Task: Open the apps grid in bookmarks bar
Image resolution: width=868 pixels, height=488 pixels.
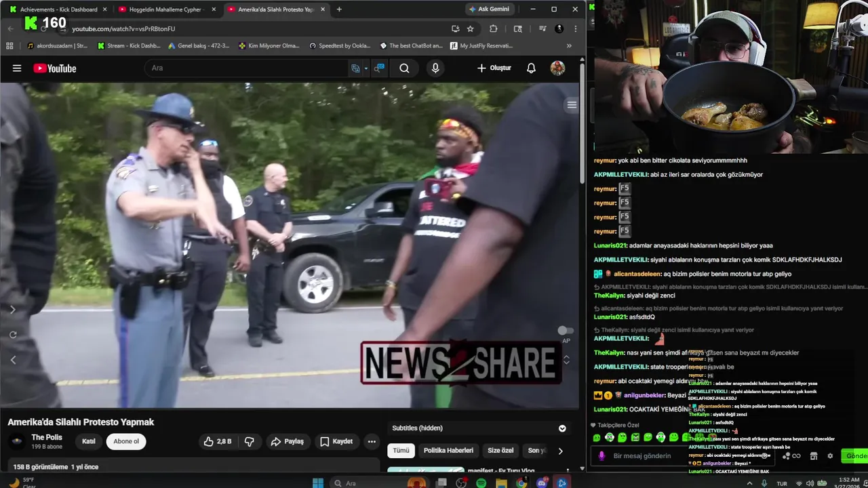Action: [x=9, y=45]
